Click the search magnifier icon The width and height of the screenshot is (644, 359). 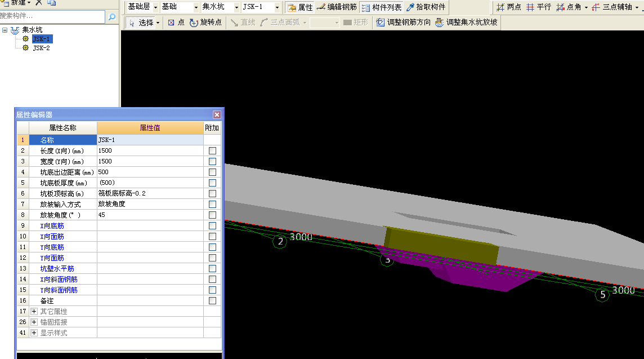[111, 16]
